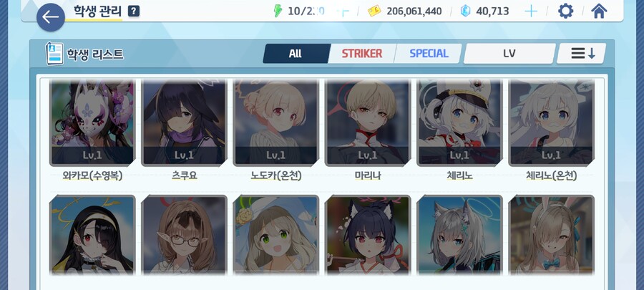Image resolution: width=644 pixels, height=290 pixels.
Task: Select student 체리노(온천) portrait
Action: pyautogui.click(x=552, y=123)
